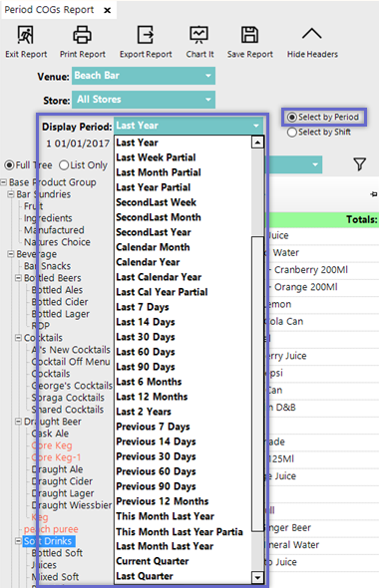Select the Bottled Lager tree item
The width and height of the screenshot is (379, 588).
[61, 314]
